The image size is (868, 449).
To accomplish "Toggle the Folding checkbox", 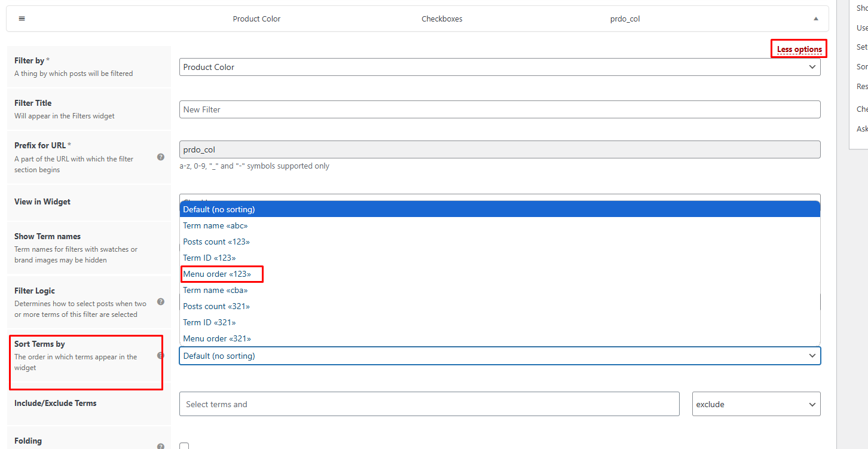I will (x=184, y=446).
